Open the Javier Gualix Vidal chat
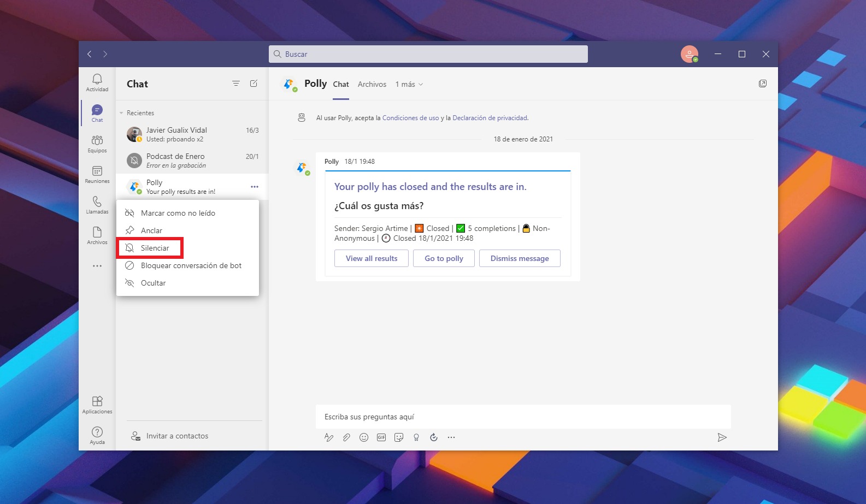Image resolution: width=866 pixels, height=504 pixels. [192, 134]
